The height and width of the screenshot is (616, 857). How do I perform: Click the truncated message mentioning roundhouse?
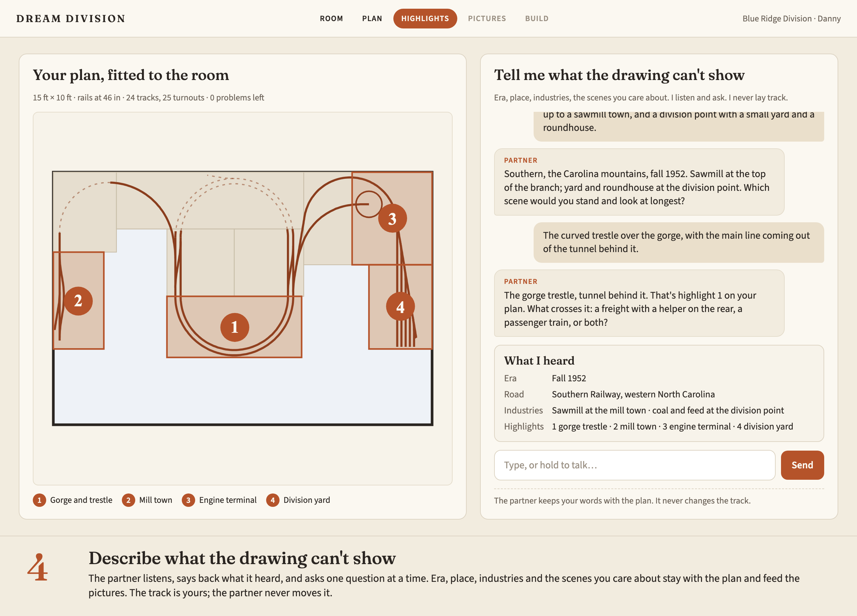click(x=679, y=126)
